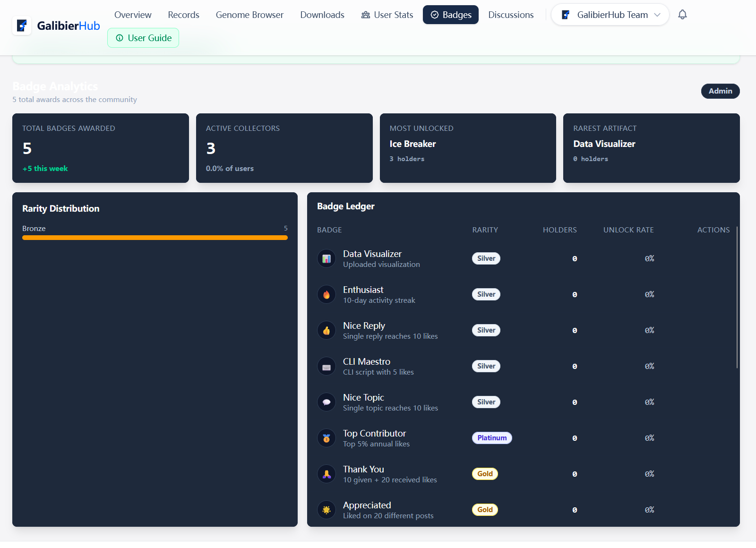The width and height of the screenshot is (756, 548).
Task: Select the Platinum rarity tag for Top Contributor
Action: pos(492,438)
